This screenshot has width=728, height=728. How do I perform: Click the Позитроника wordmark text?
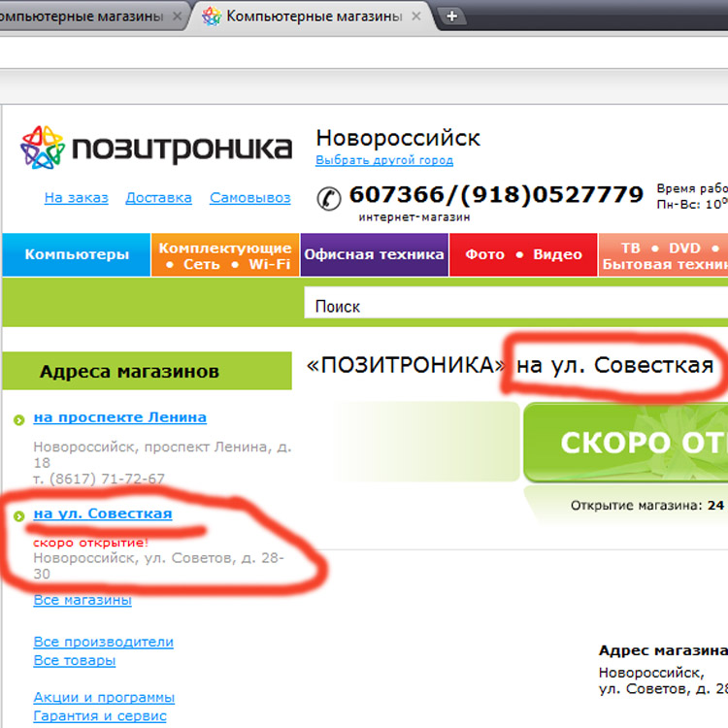182,149
